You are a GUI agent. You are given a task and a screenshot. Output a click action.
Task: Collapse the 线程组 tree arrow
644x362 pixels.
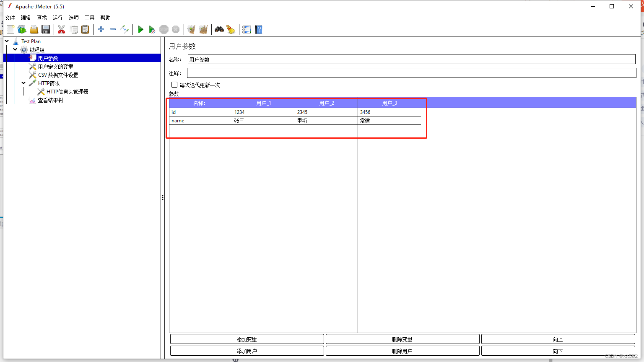click(15, 49)
